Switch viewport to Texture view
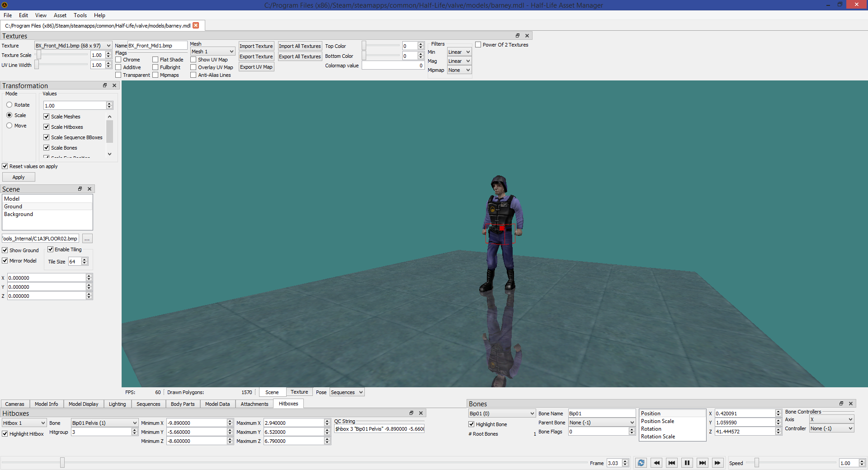This screenshot has height=470, width=868. 299,392
